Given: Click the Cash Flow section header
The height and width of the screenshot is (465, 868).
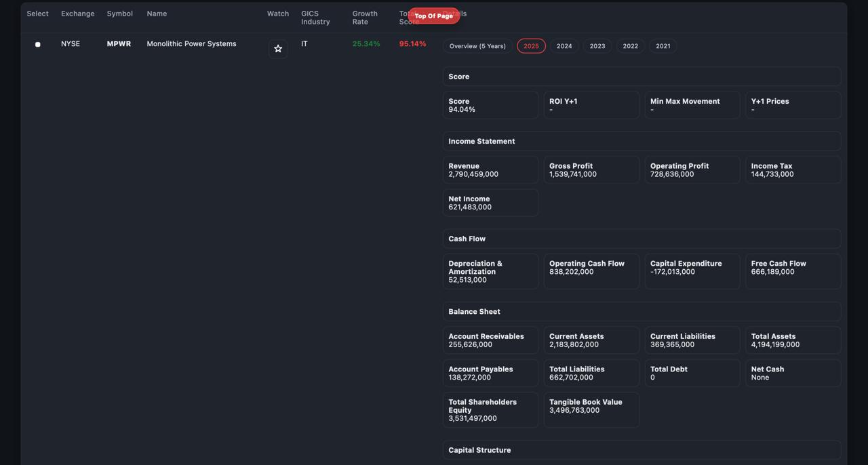Looking at the screenshot, I should (x=642, y=239).
